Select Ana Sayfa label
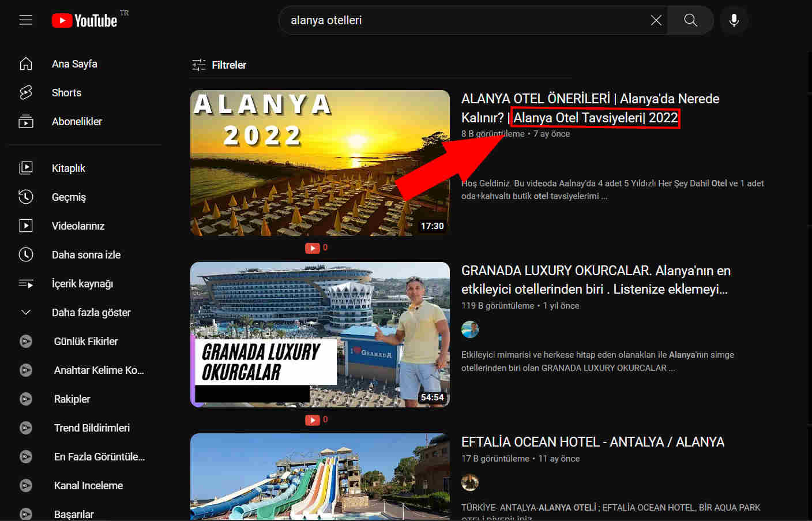The height and width of the screenshot is (521, 812). click(x=74, y=63)
